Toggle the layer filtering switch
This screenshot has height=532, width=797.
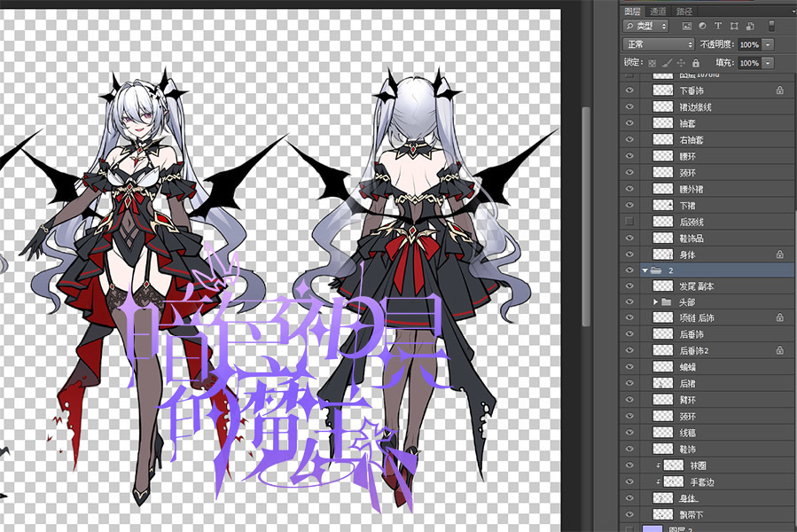(771, 26)
